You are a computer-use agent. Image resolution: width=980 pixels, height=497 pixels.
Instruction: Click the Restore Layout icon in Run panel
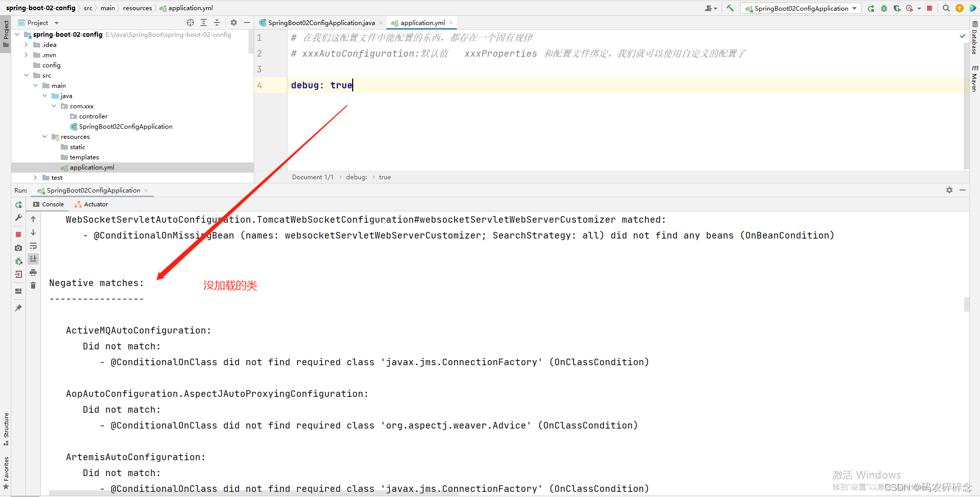pyautogui.click(x=18, y=291)
